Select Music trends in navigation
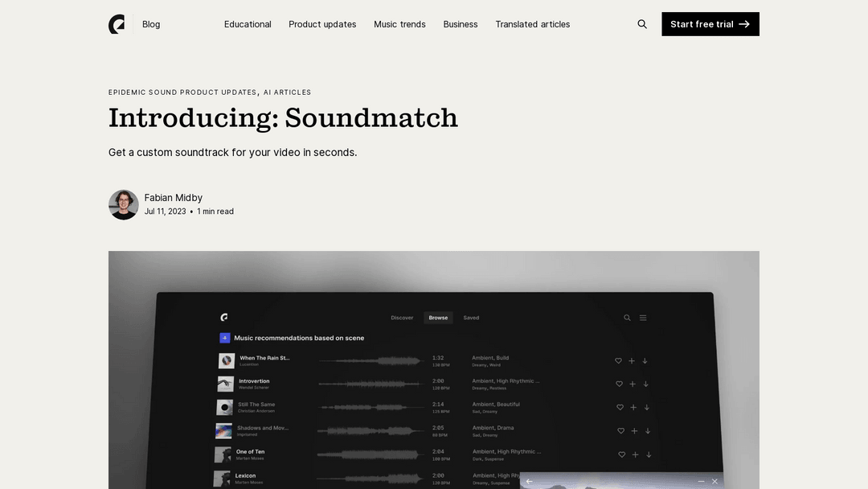The width and height of the screenshot is (868, 489). (399, 24)
